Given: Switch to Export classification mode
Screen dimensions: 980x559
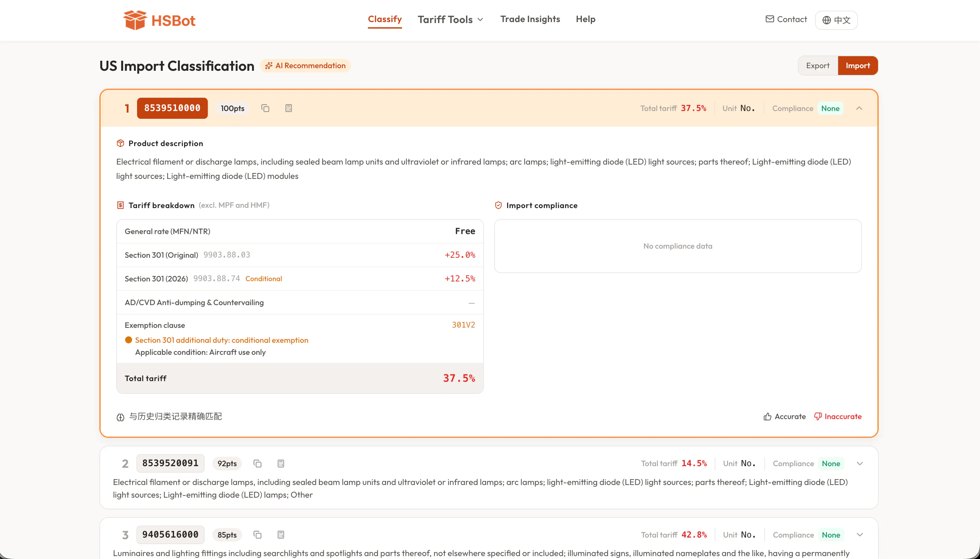Looking at the screenshot, I should click(818, 66).
